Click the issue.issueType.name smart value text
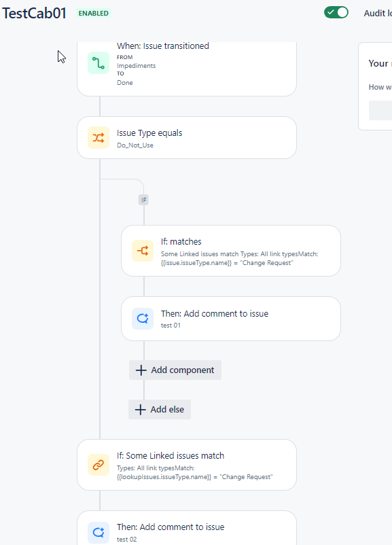 coord(196,263)
